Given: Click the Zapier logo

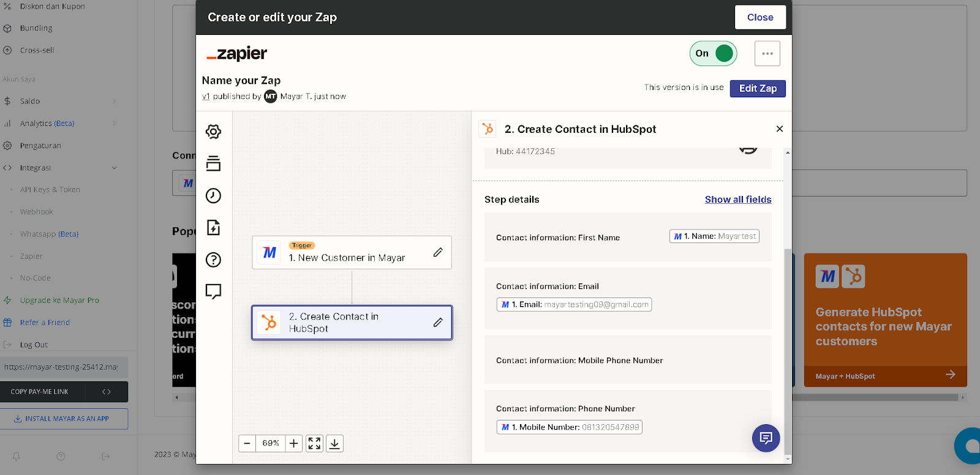Looking at the screenshot, I should [236, 53].
